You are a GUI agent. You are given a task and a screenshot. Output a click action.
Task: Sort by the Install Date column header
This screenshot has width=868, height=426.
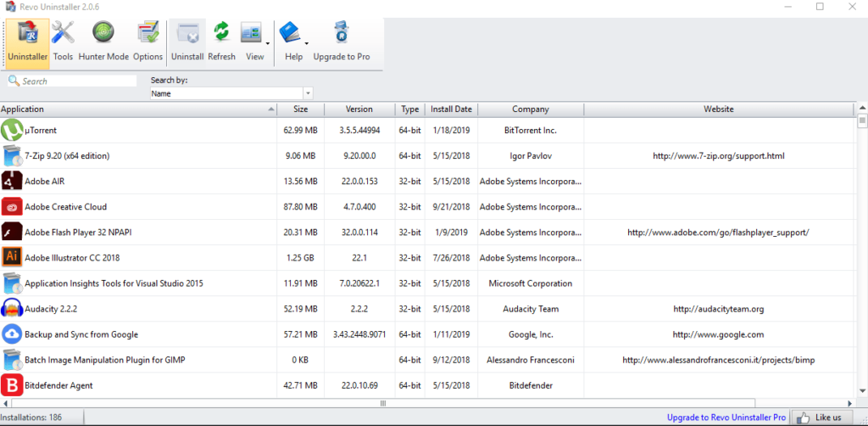pos(451,109)
